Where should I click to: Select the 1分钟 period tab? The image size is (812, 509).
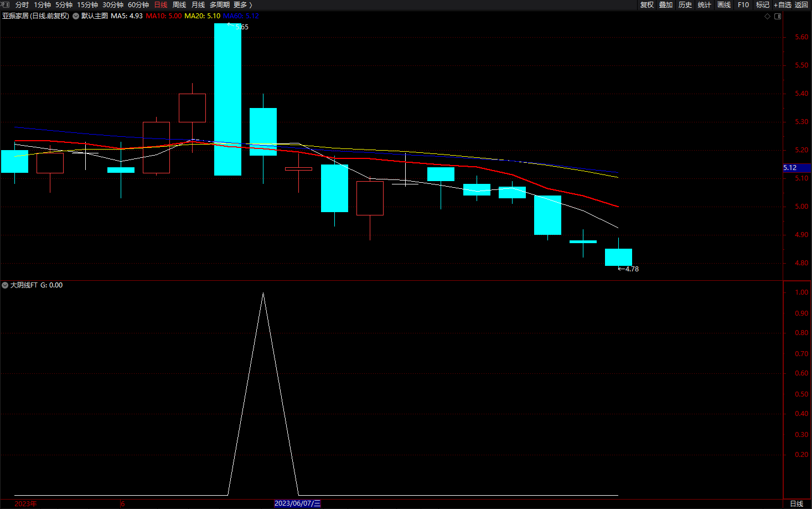(42, 5)
